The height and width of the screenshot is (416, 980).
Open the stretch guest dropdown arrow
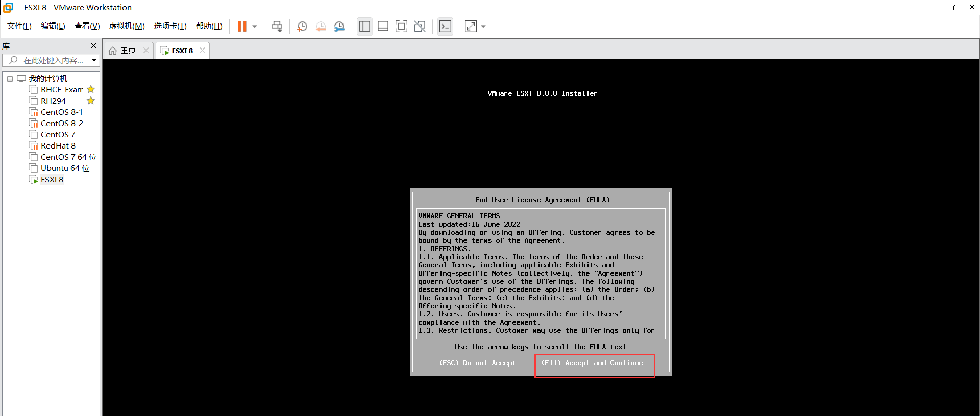click(x=483, y=27)
